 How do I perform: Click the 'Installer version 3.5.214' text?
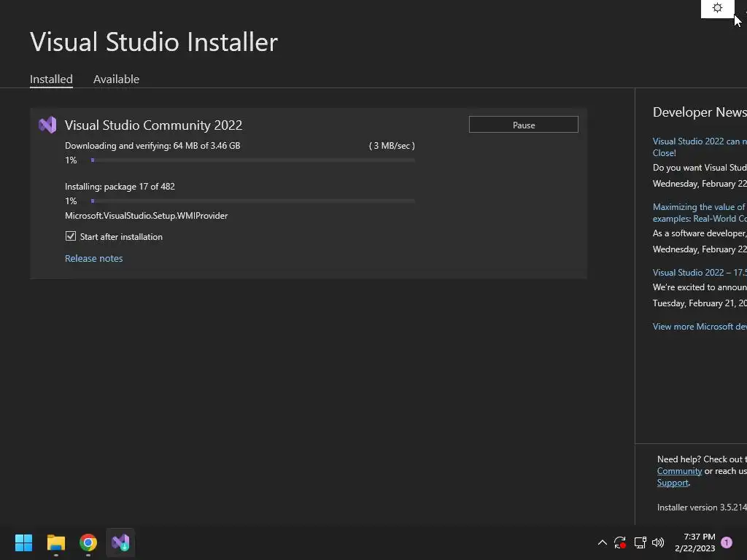[x=702, y=507]
